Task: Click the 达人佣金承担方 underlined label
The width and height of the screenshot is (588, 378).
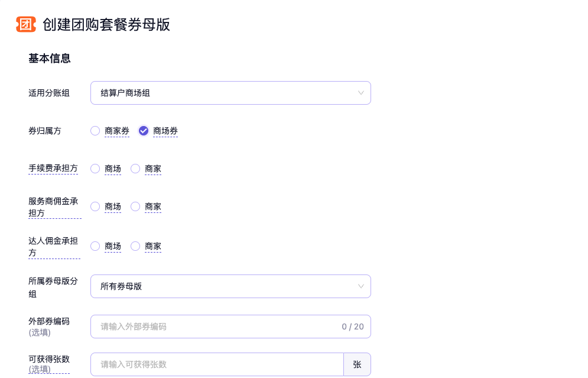Action: [x=53, y=247]
